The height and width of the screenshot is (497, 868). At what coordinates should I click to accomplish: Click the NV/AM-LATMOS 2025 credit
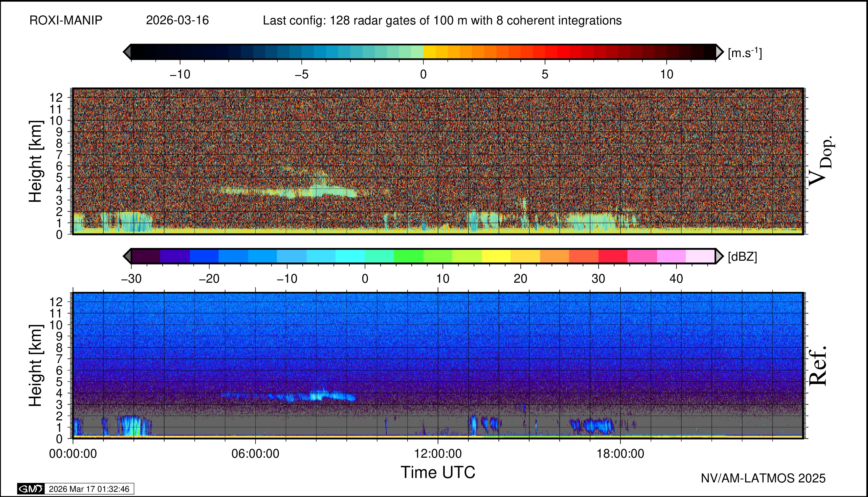coord(763,478)
